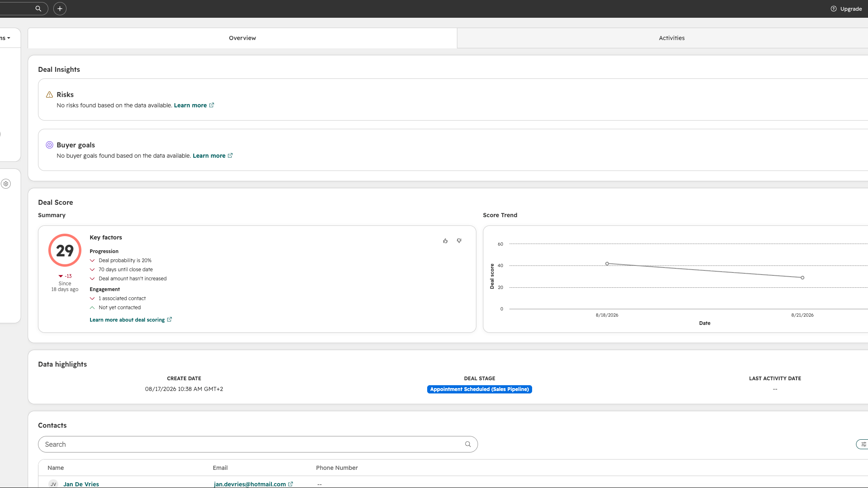Viewport: 868px width, 488px height.
Task: Click the Name column header in Contacts
Action: [x=56, y=468]
